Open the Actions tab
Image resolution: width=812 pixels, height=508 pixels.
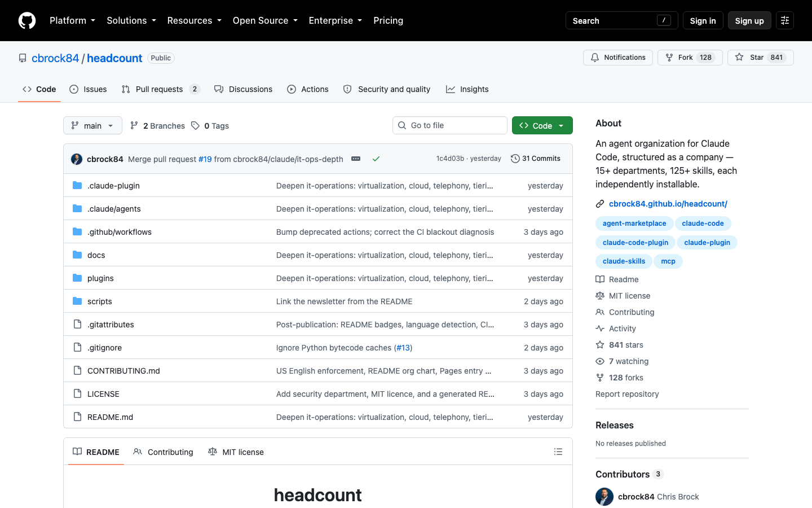coord(308,89)
